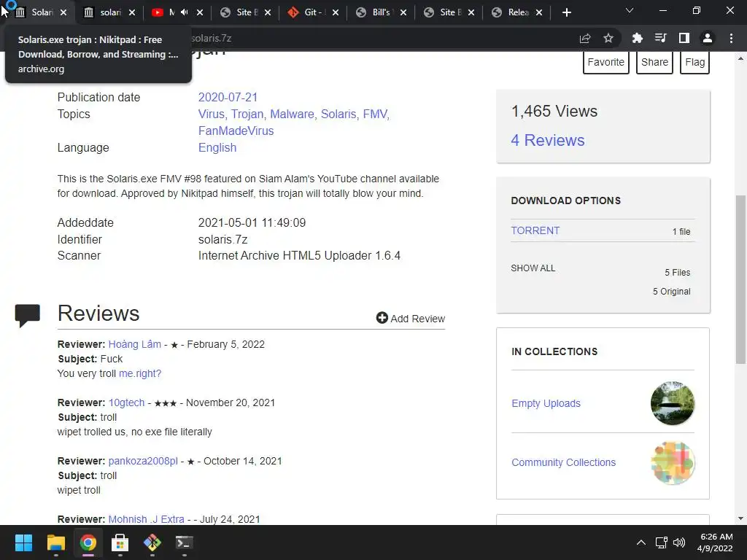
Task: Click SHOW ALL download options
Action: (x=533, y=268)
